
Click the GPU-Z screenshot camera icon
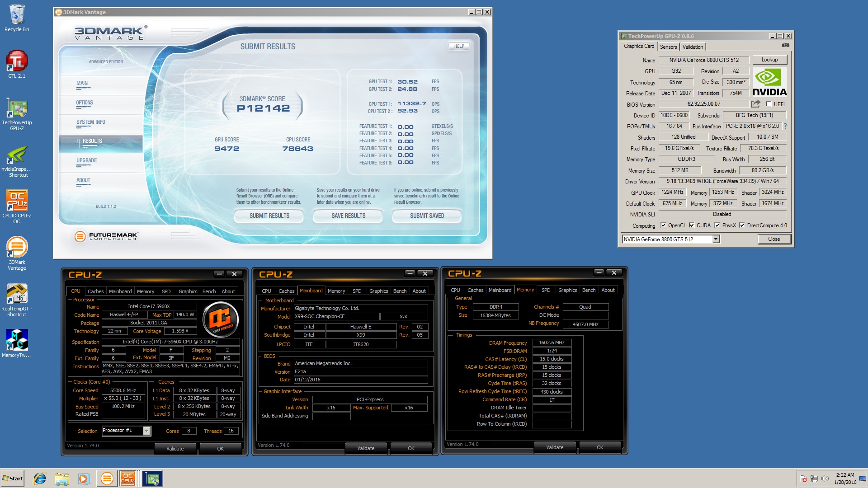(x=786, y=45)
